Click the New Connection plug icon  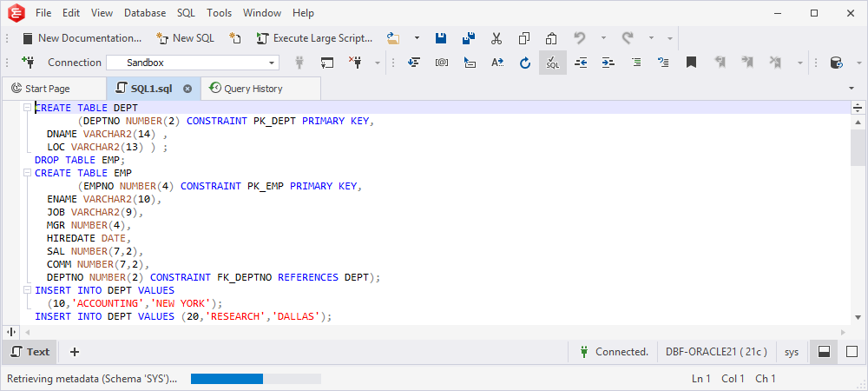click(27, 62)
